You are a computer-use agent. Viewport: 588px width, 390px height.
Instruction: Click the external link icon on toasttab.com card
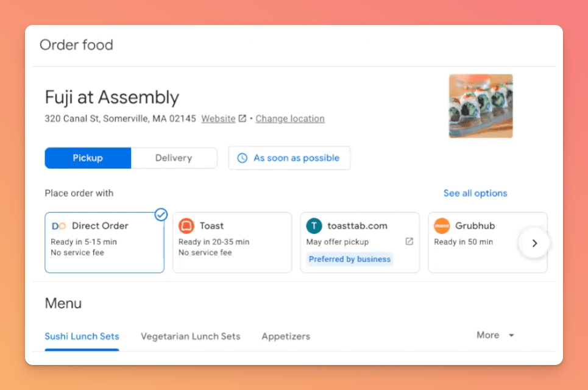coord(409,241)
